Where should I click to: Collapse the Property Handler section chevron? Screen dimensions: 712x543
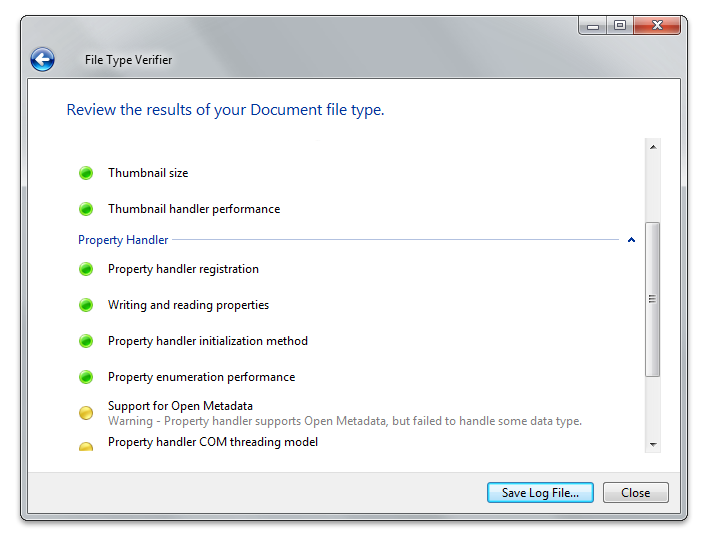coord(631,240)
